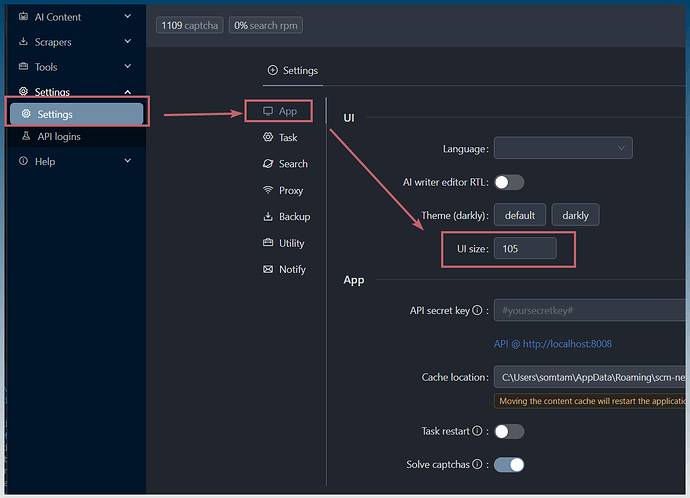This screenshot has width=690, height=498.
Task: Click the Utility briefcase icon
Action: coord(268,242)
